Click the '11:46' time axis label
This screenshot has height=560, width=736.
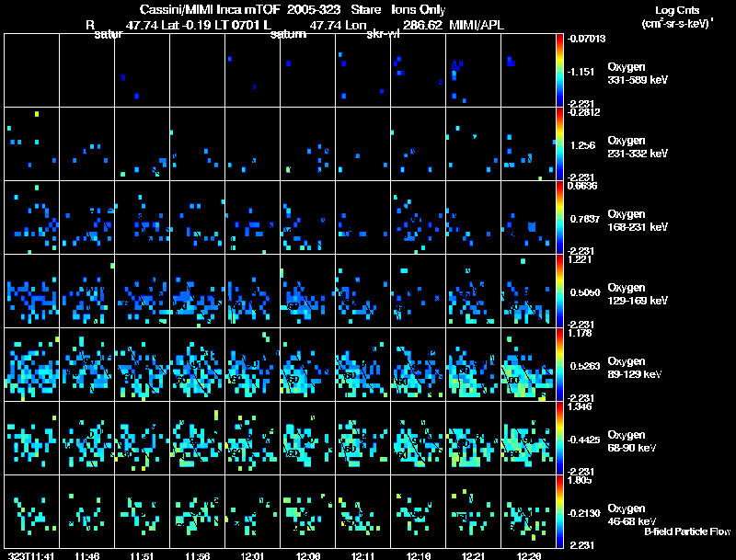click(x=87, y=555)
